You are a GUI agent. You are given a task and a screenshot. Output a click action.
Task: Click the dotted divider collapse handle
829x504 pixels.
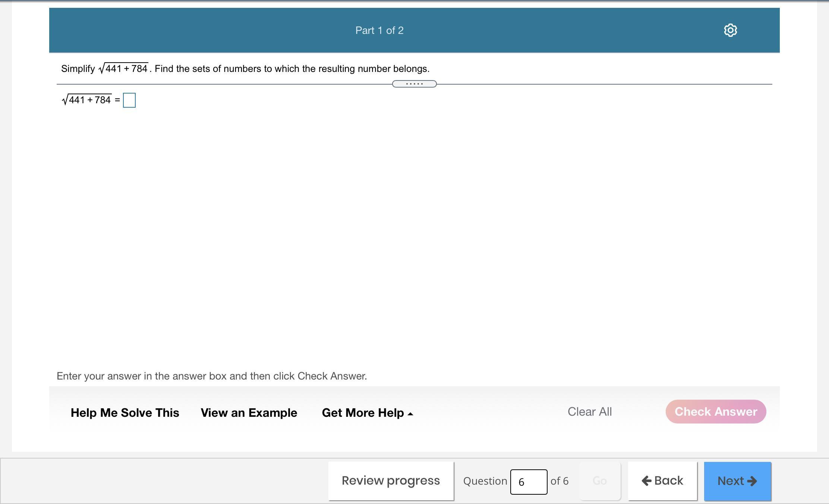(x=414, y=84)
